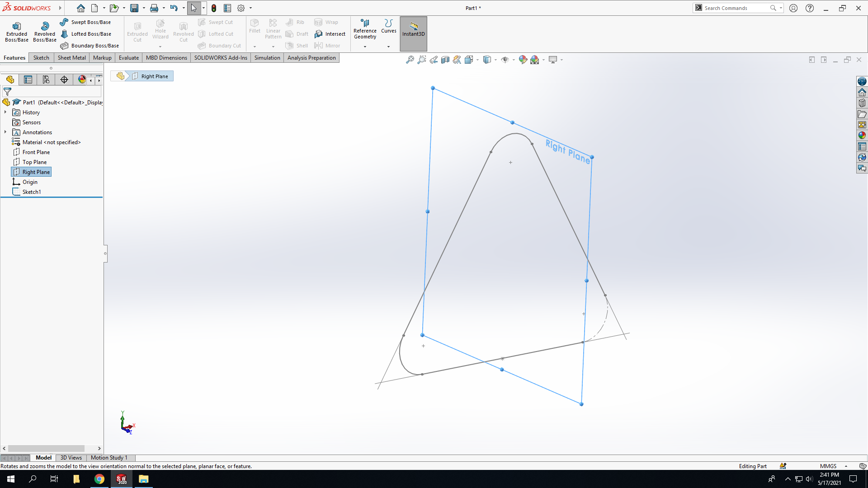The width and height of the screenshot is (868, 488).
Task: Open Analysis Preparation tab
Action: click(x=311, y=58)
